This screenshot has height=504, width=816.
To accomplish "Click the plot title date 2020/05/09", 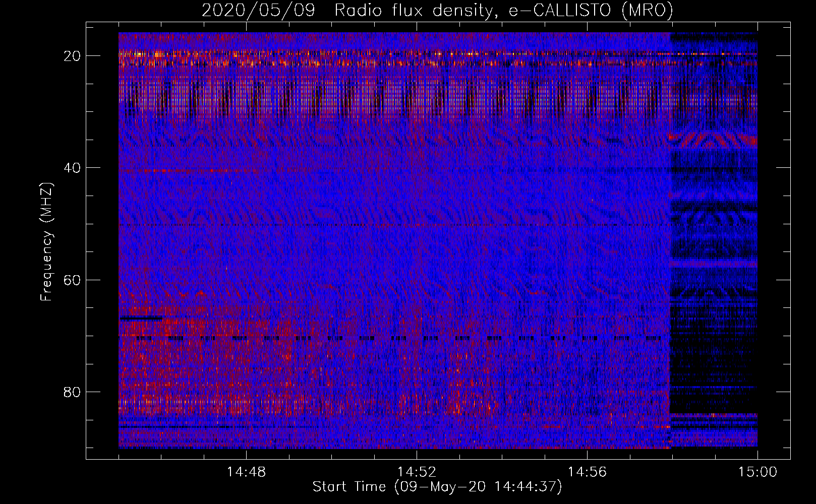I will [x=258, y=10].
